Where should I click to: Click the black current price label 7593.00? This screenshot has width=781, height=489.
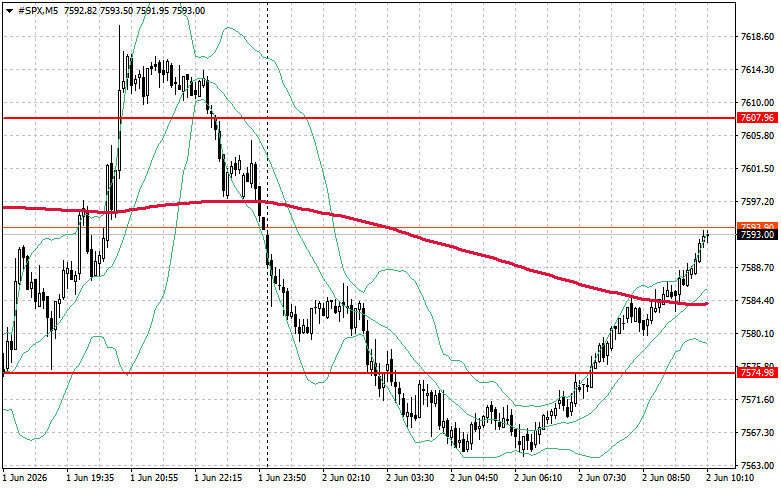pos(757,235)
